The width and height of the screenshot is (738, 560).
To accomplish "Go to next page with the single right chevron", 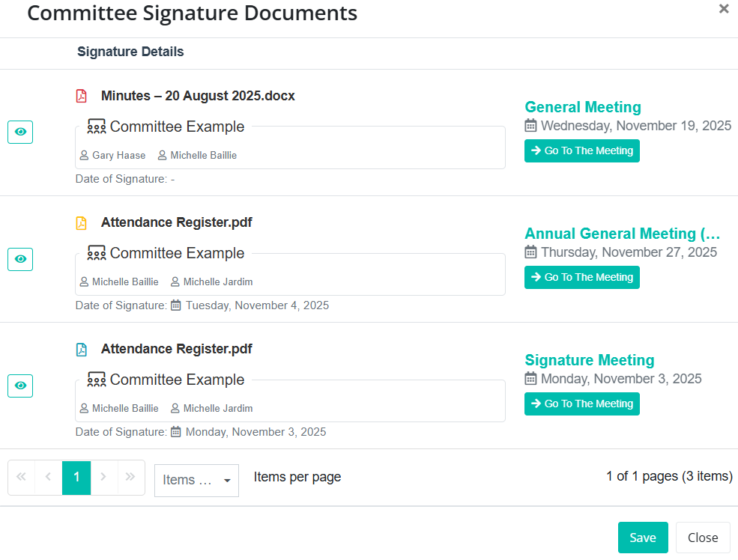I will click(103, 477).
